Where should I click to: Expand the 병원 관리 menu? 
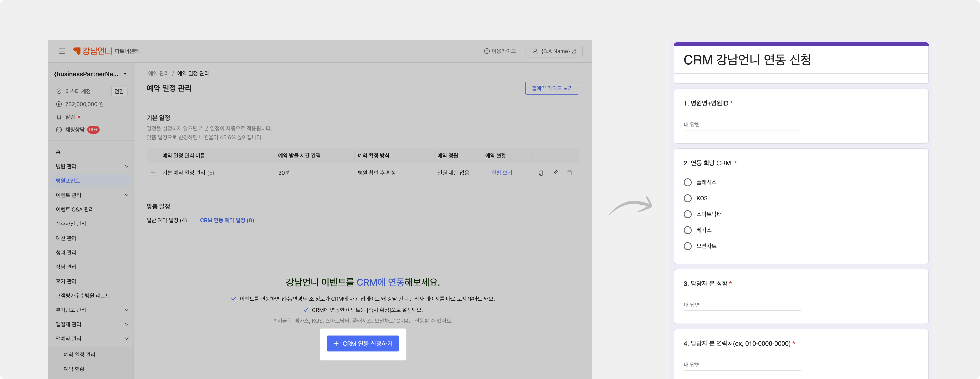point(92,166)
